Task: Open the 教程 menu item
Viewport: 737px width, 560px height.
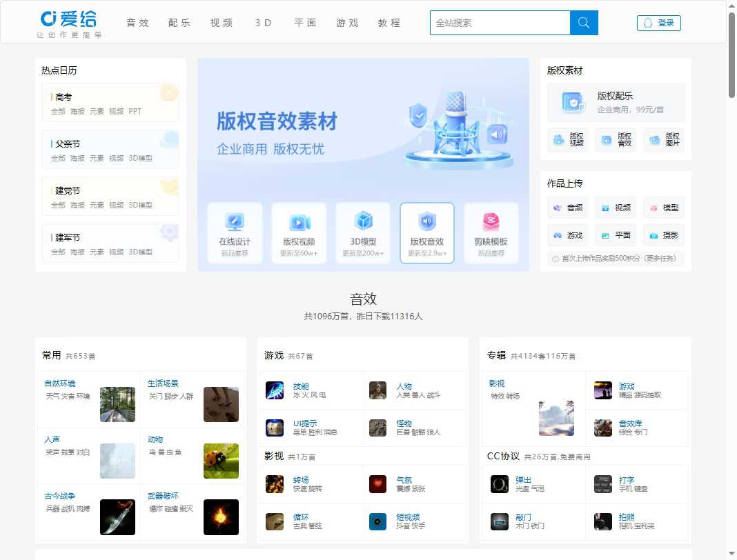Action: point(389,23)
